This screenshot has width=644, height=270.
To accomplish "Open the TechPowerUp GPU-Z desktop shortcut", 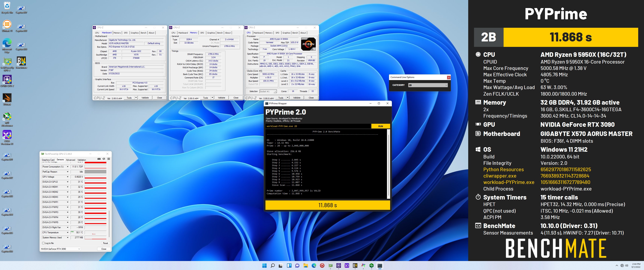I will (7, 64).
